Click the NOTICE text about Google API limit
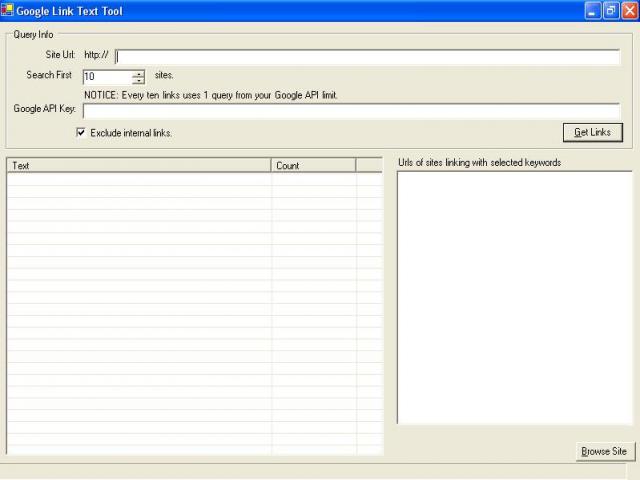Viewport: 640px width, 480px height. tap(211, 95)
